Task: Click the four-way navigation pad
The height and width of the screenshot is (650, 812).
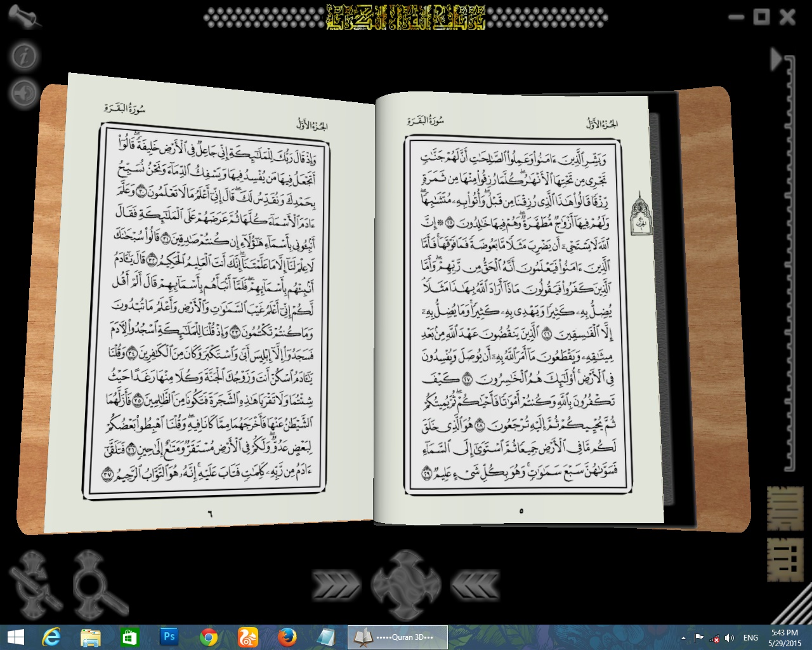Action: 405,585
